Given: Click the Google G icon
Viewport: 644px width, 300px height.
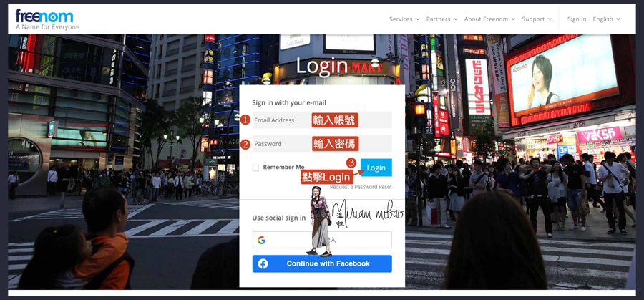Looking at the screenshot, I should pyautogui.click(x=261, y=240).
